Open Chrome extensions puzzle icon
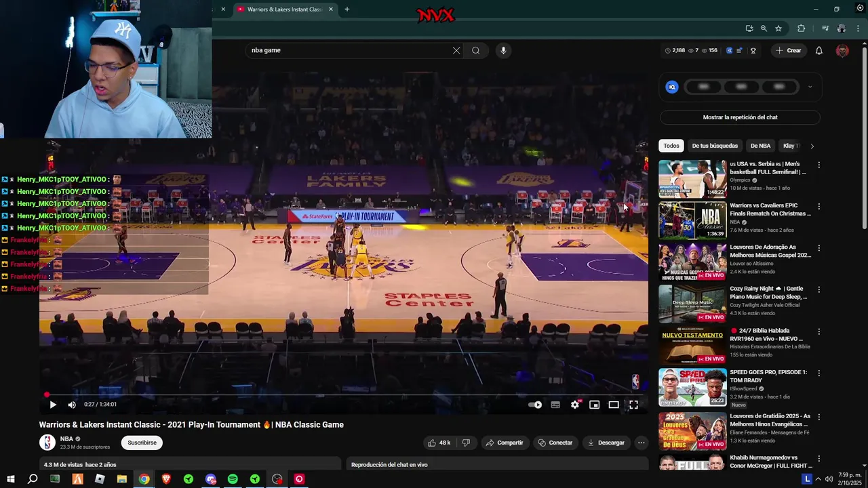Viewport: 868px width, 488px height. pos(802,28)
